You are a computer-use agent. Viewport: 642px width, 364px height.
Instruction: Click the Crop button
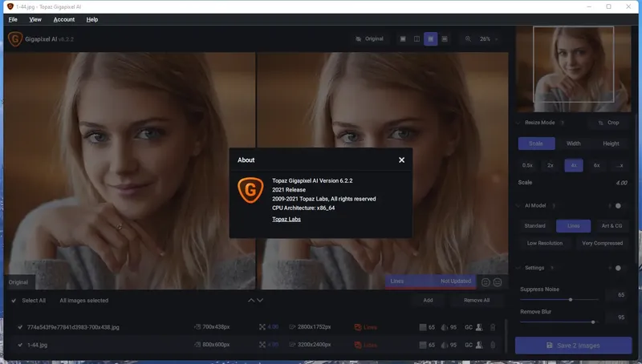608,123
